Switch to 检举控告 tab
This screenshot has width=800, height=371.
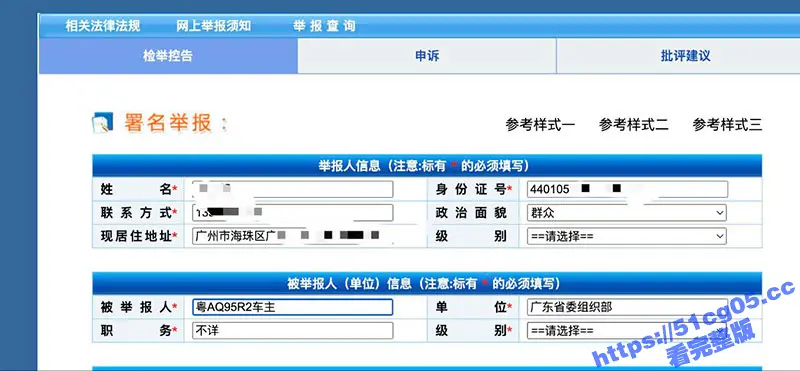(168, 56)
